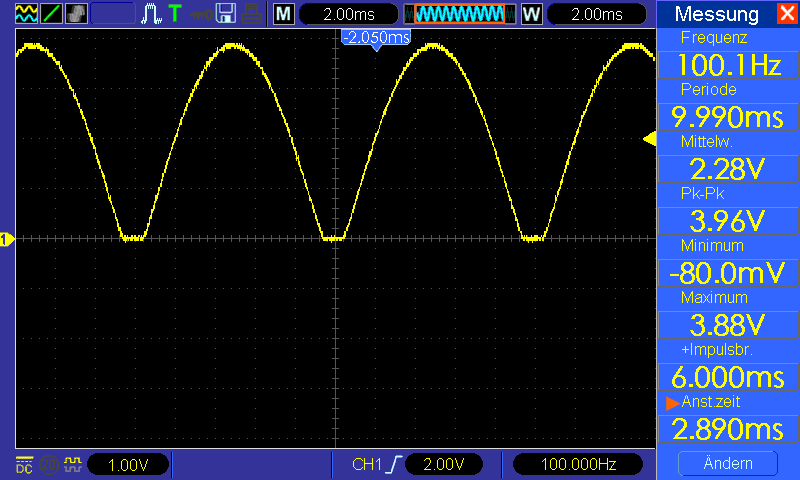Click the gray key lock icon
The image size is (800, 480).
(201, 14)
